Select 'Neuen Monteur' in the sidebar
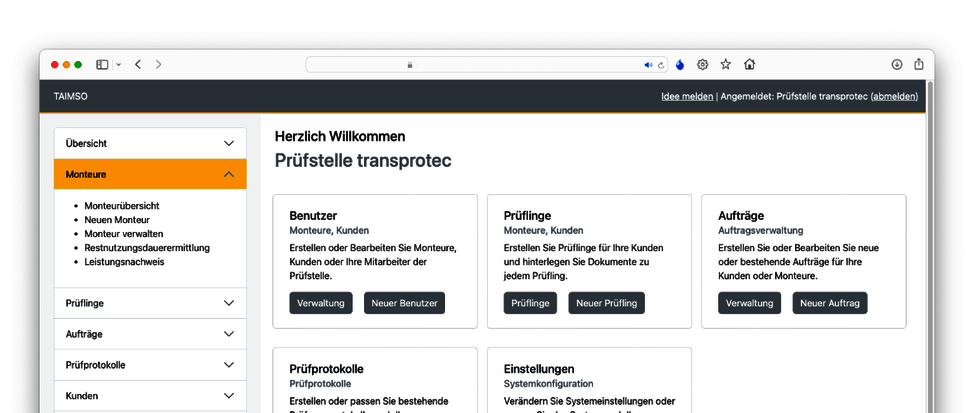Screen dimensions: 966x413 pyautogui.click(x=117, y=220)
